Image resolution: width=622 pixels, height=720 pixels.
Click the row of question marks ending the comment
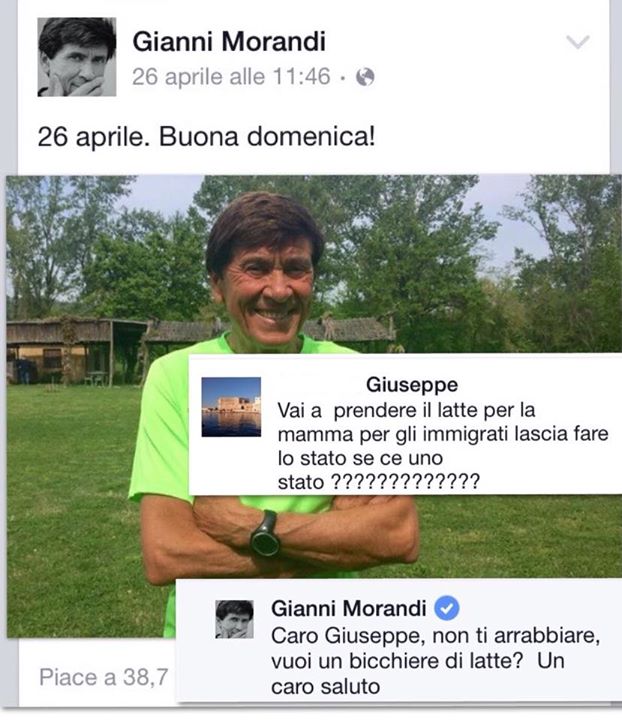[405, 482]
